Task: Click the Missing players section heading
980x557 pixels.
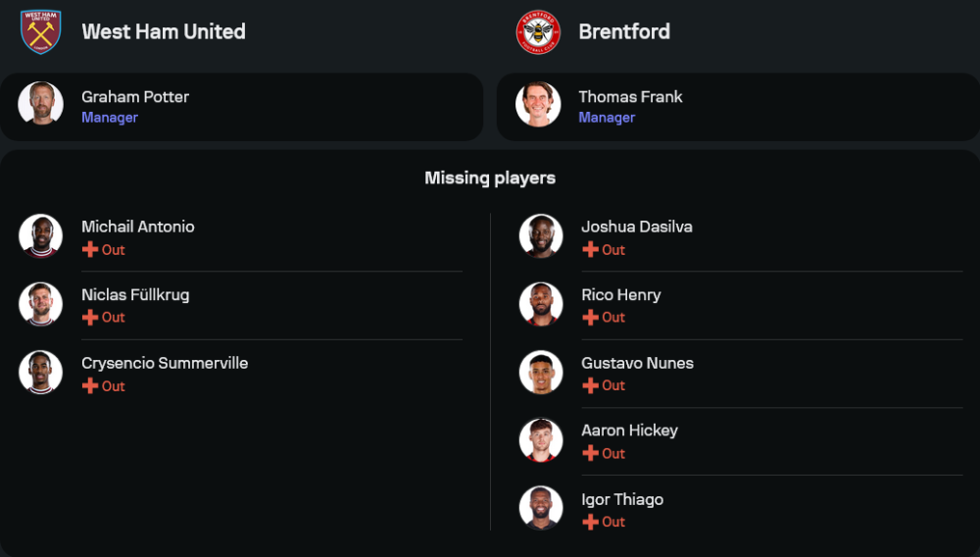Action: (x=490, y=178)
